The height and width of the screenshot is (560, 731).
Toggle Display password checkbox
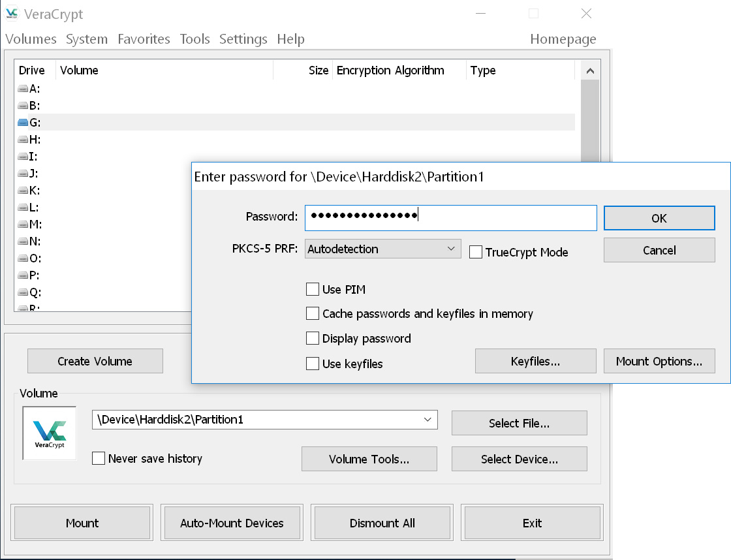(313, 338)
